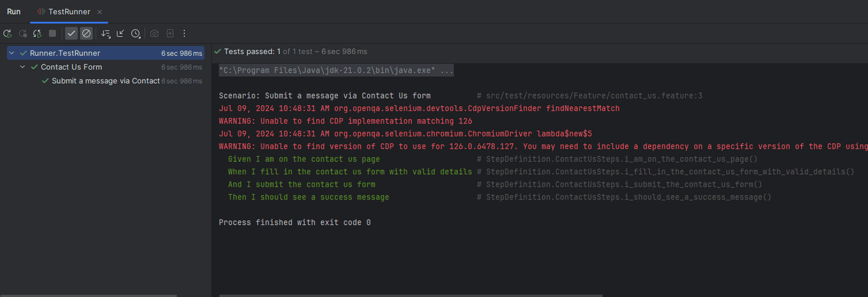Stop the running process

(53, 33)
